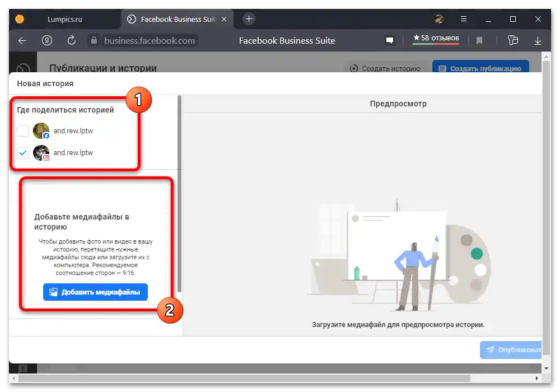Close the Facebook Business Suite tab
The height and width of the screenshot is (392, 560).
pyautogui.click(x=224, y=19)
